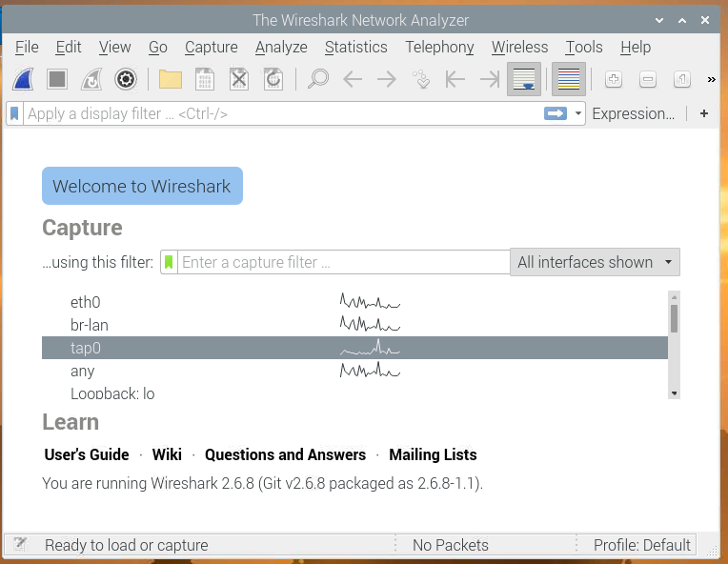Open the File menu
Viewport: 728px width, 564px height.
pyautogui.click(x=27, y=47)
